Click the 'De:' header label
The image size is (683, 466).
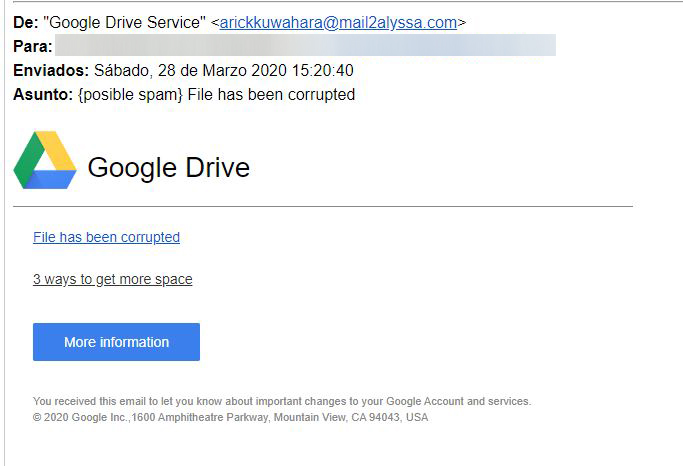click(25, 22)
